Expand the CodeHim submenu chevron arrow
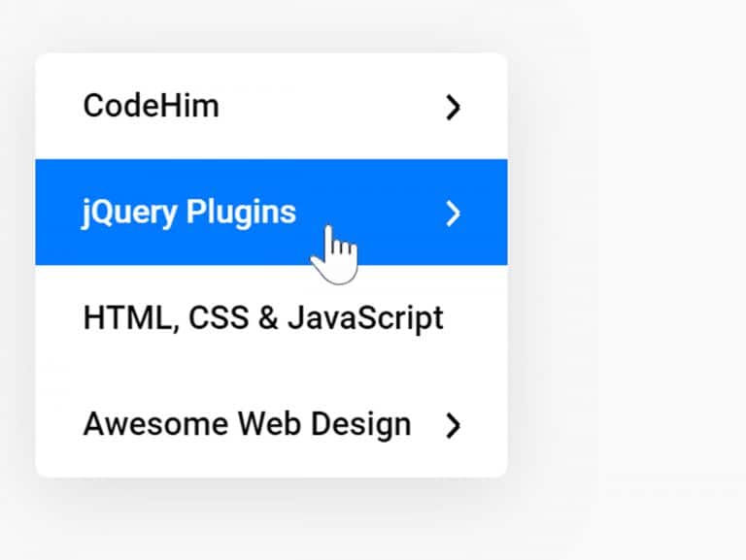Screen dimensions: 746x560 coord(453,107)
